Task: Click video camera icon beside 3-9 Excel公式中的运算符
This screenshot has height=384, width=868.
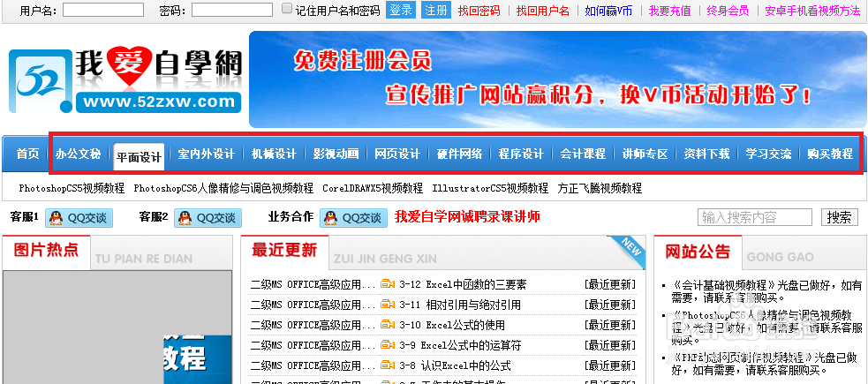Action: 388,345
